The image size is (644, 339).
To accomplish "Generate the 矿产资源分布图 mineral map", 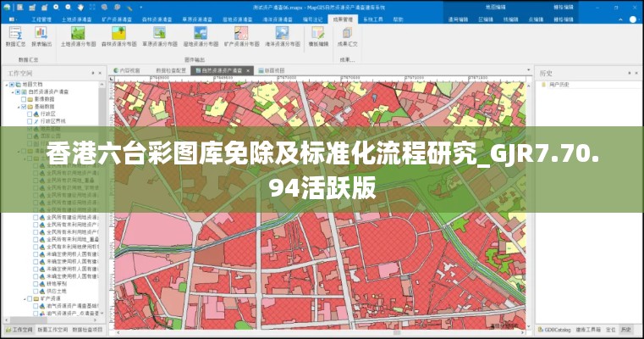I will (x=241, y=36).
